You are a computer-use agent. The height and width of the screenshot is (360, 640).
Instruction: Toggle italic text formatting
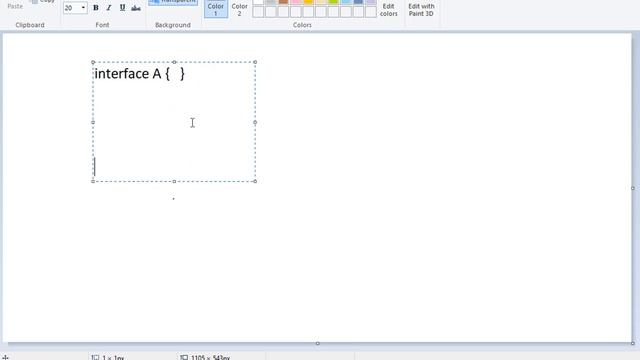click(x=109, y=8)
